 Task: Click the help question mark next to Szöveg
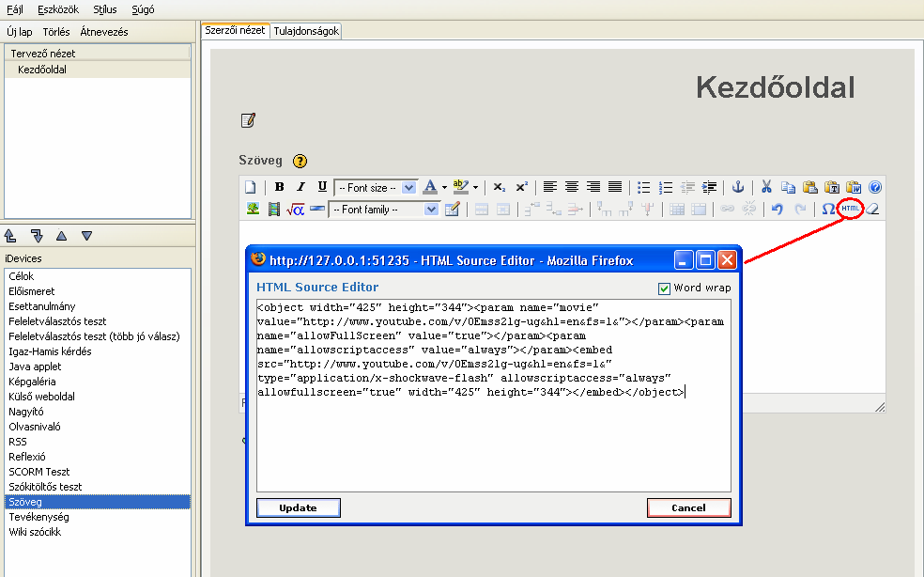click(x=300, y=161)
